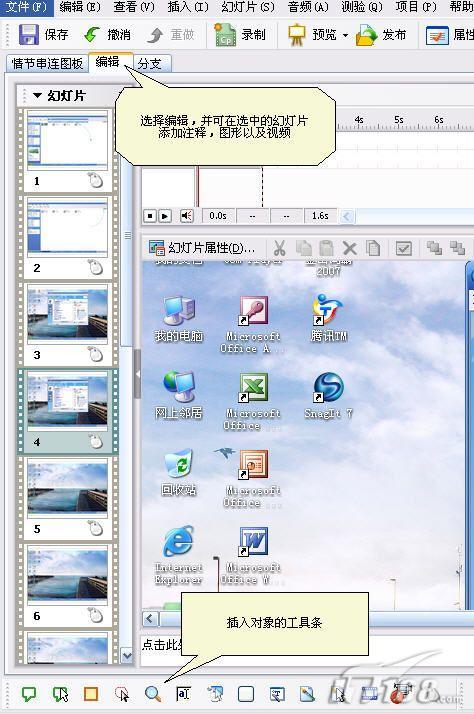Viewport: 474px width, 714px height.
Task: Play the slide timeline
Action: pyautogui.click(x=165, y=216)
